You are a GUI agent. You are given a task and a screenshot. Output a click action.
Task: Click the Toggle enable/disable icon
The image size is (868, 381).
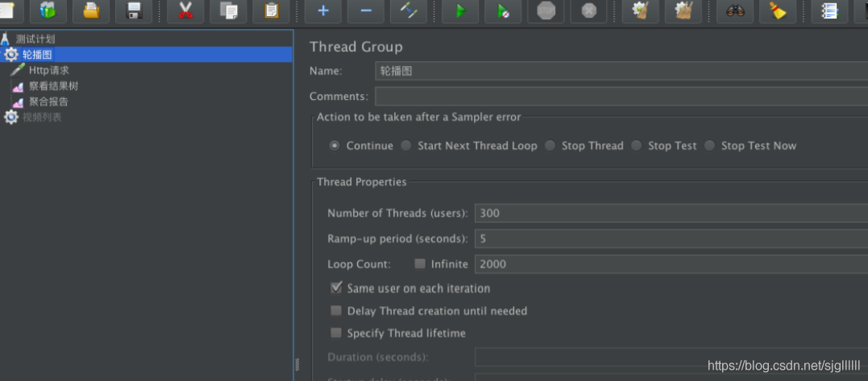click(409, 10)
